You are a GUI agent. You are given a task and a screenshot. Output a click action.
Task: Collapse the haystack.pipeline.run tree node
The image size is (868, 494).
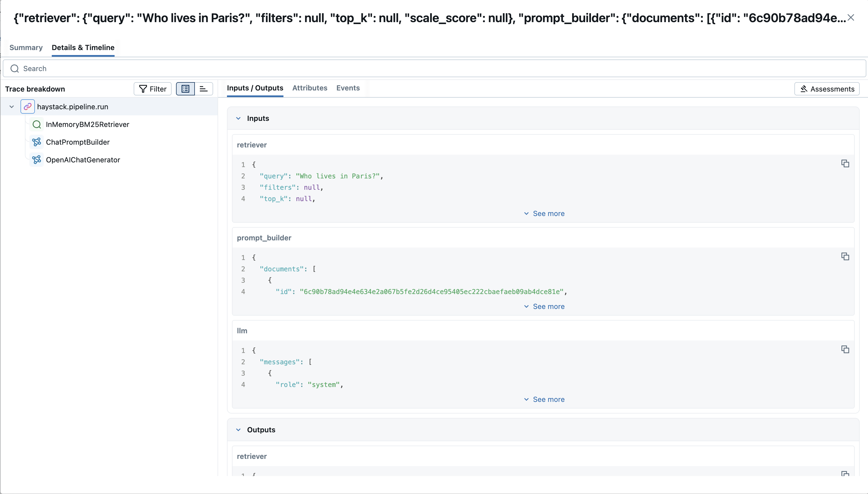(12, 106)
